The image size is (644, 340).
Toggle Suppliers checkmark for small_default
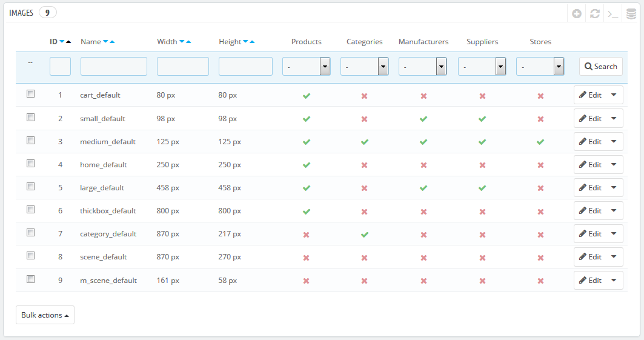[x=482, y=119]
